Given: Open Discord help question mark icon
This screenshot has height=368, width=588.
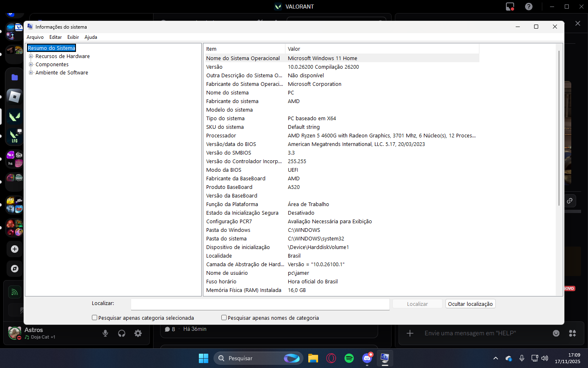Looking at the screenshot, I should [x=529, y=7].
